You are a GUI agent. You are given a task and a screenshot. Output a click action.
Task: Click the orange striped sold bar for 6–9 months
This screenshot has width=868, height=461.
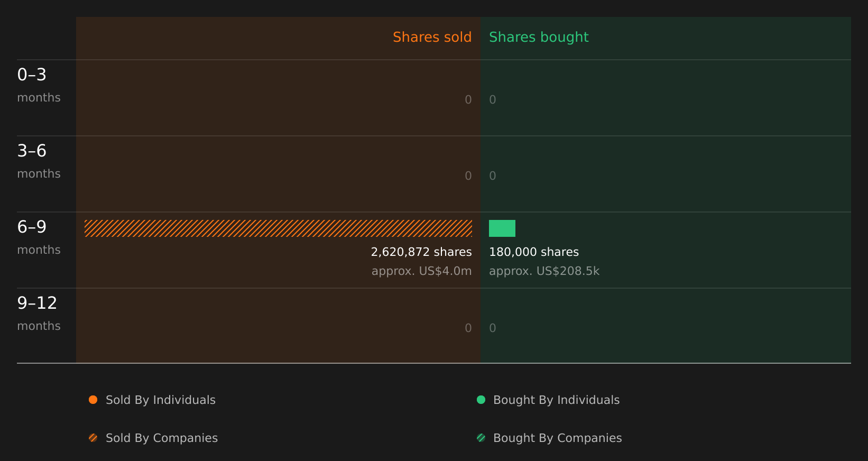[278, 228]
